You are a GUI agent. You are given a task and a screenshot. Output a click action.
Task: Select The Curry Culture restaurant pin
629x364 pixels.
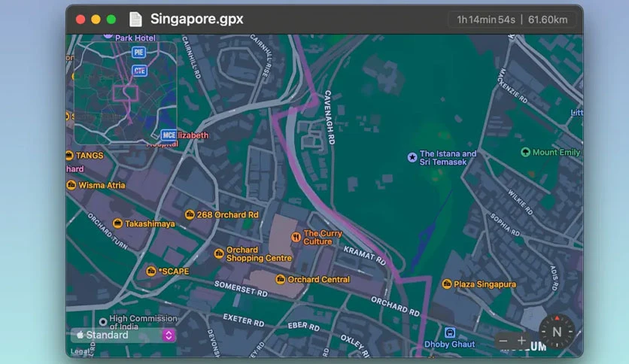click(x=296, y=238)
